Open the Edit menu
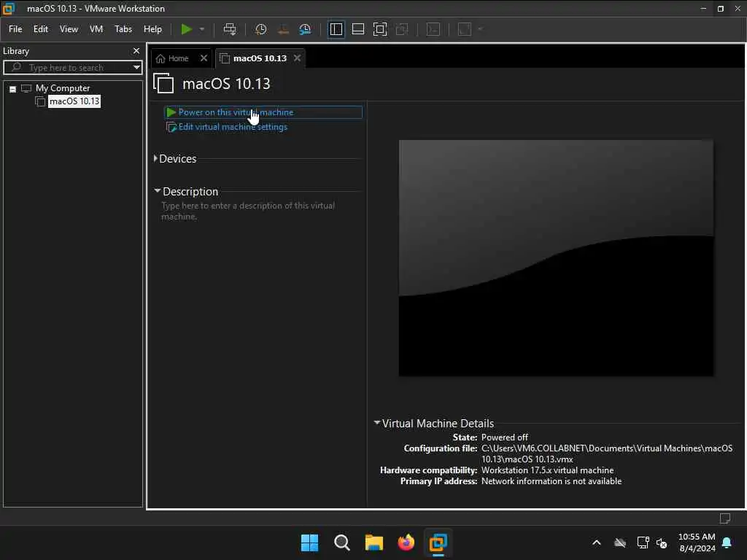This screenshot has width=747, height=560. (41, 29)
